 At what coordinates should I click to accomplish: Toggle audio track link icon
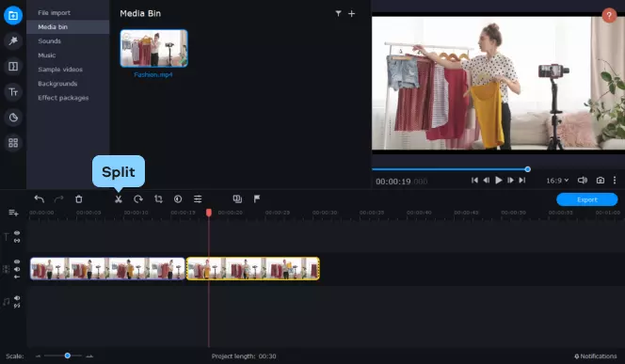[17, 306]
